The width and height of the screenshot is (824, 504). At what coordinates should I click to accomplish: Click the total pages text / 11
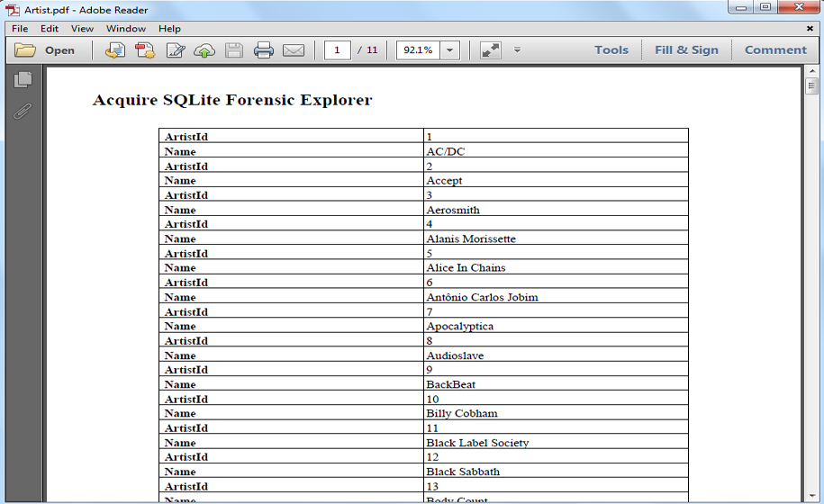click(367, 49)
